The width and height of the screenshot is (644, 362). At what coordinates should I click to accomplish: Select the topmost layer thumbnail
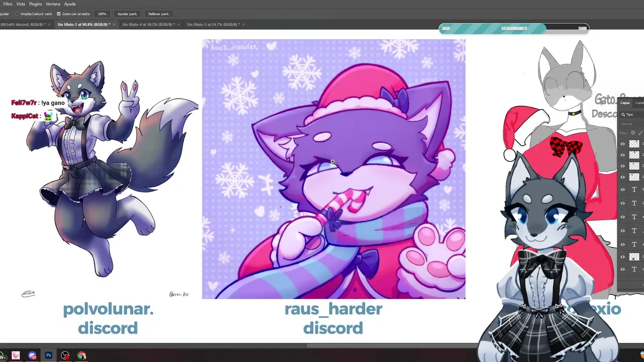(634, 144)
